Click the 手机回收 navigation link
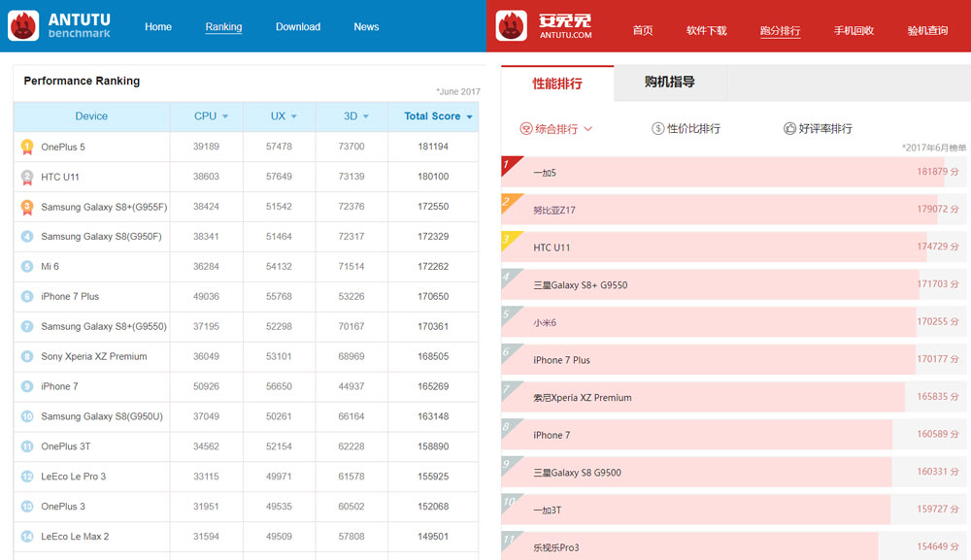Viewport: 971px width, 560px height. (x=854, y=30)
